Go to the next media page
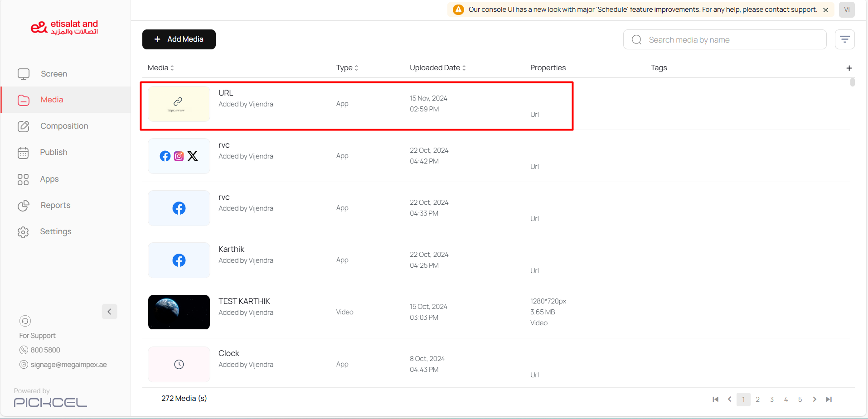 coord(815,399)
